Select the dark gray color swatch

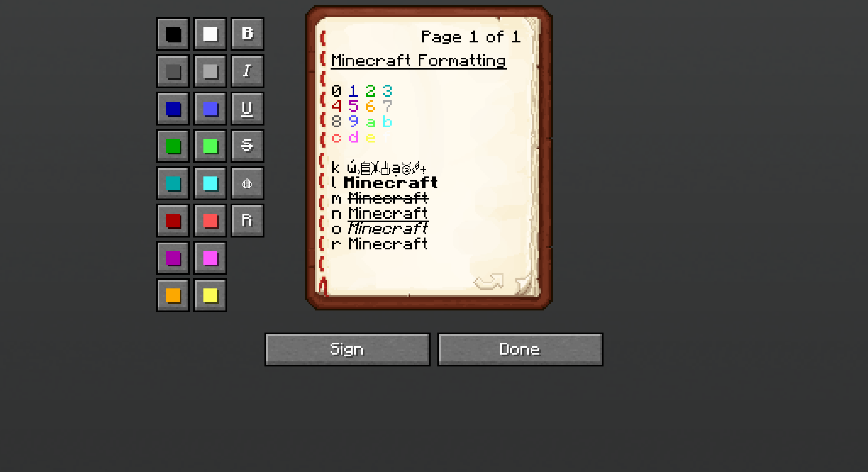click(173, 71)
